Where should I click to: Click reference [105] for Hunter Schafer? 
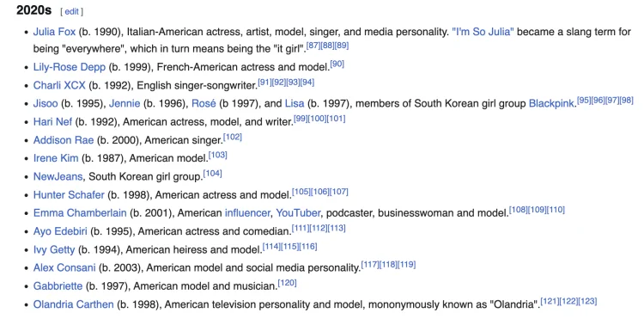(301, 192)
